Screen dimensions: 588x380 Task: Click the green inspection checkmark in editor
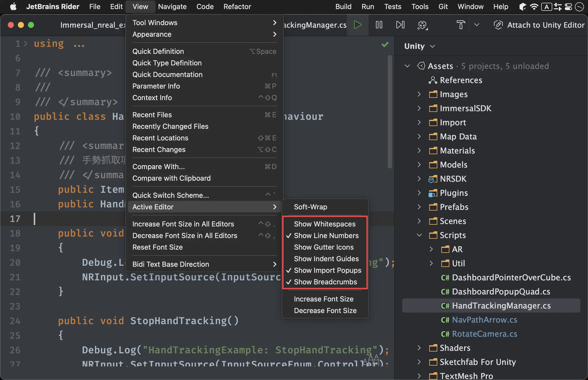click(385, 45)
